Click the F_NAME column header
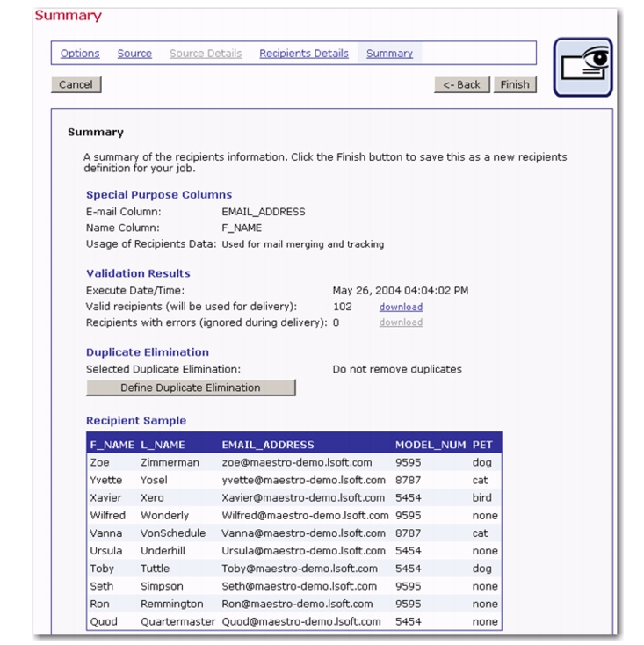 point(112,445)
